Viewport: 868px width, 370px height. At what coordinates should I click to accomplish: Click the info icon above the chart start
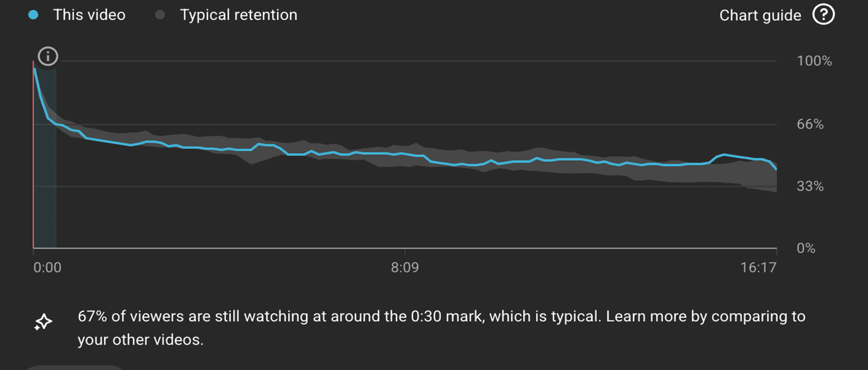[x=48, y=56]
